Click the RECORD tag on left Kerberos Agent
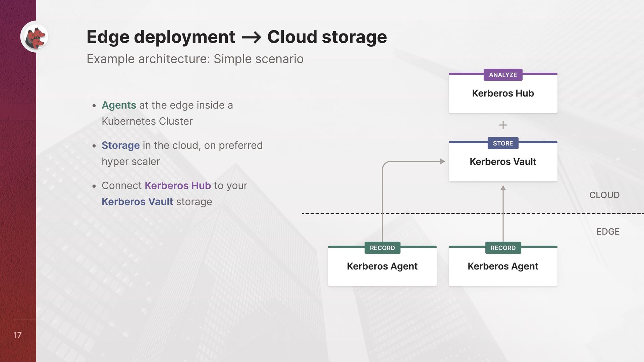 [x=382, y=248]
